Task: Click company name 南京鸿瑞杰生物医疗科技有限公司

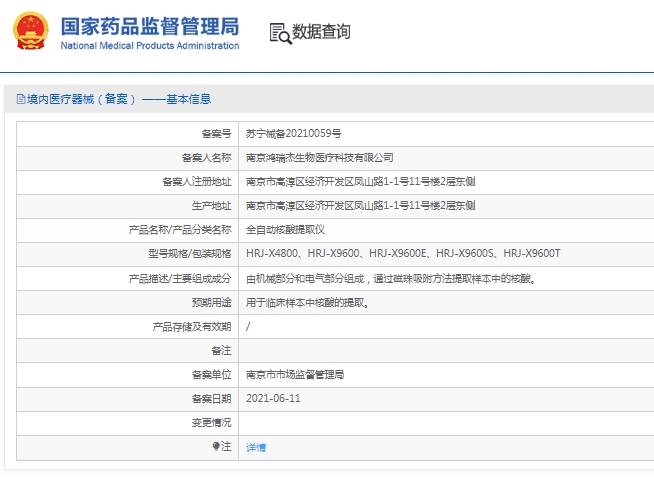Action: click(319, 158)
